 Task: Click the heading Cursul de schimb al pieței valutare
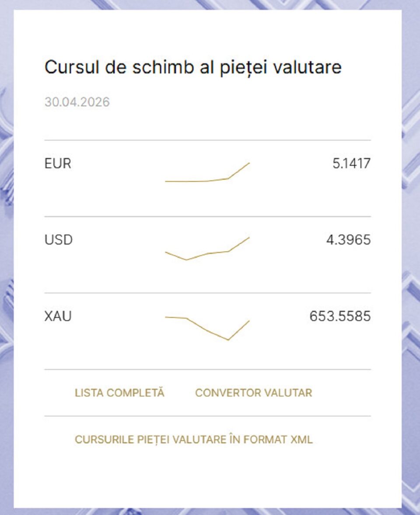pos(193,67)
